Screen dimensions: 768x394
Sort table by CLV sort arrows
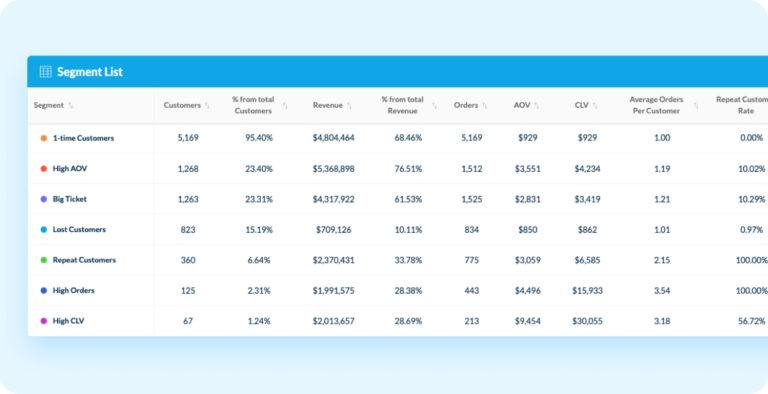[595, 105]
